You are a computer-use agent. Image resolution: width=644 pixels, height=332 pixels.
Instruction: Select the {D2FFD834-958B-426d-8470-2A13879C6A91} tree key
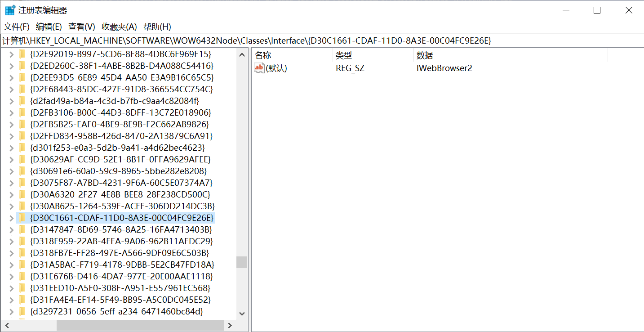tap(121, 136)
